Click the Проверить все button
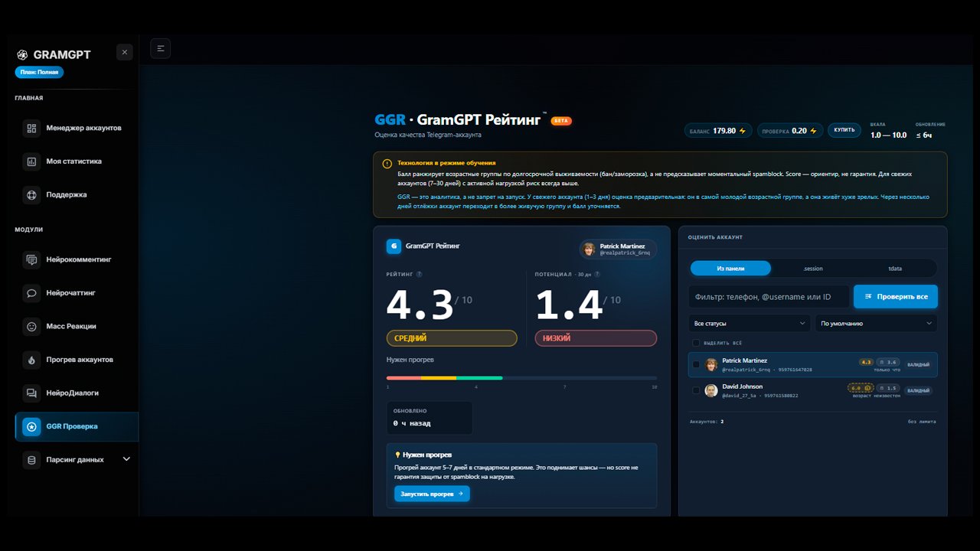The image size is (980, 551). (896, 296)
